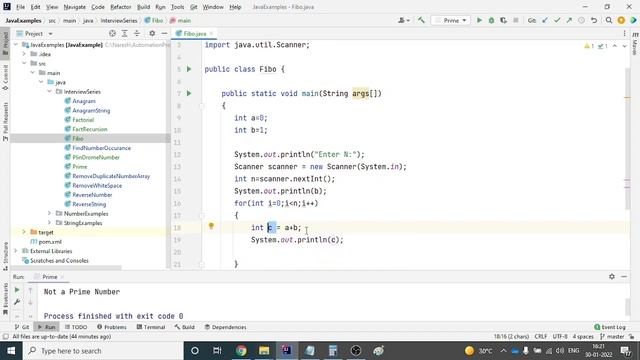Click the Debug bug icon in toolbar

pyautogui.click(x=491, y=20)
